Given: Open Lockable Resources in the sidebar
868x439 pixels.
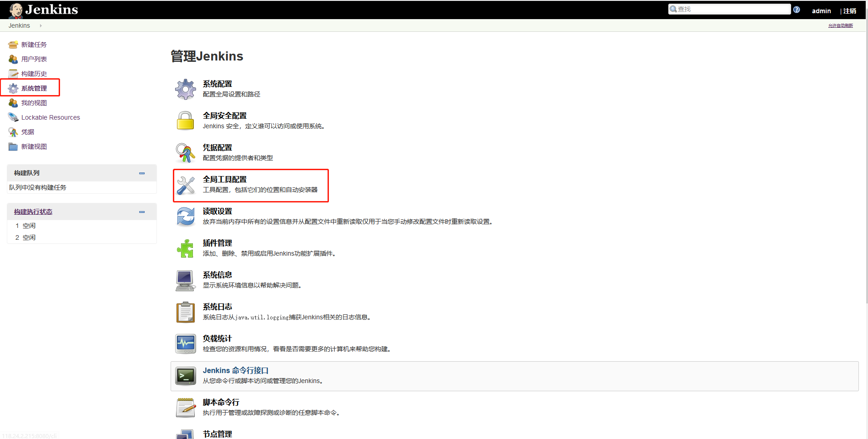Looking at the screenshot, I should 50,117.
